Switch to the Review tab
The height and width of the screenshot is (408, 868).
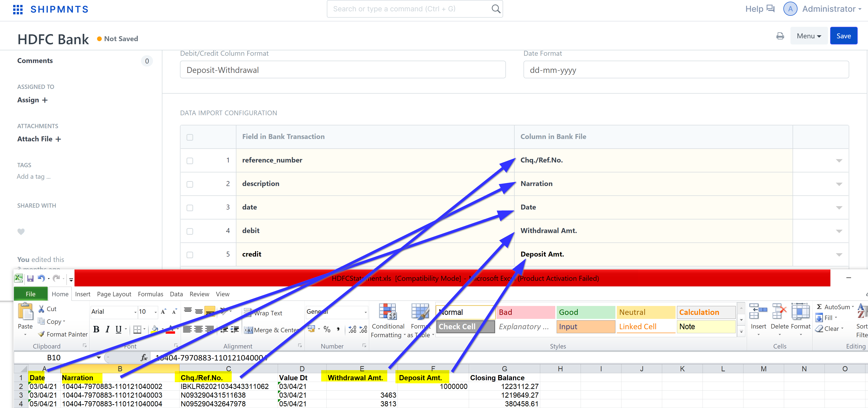coord(199,294)
